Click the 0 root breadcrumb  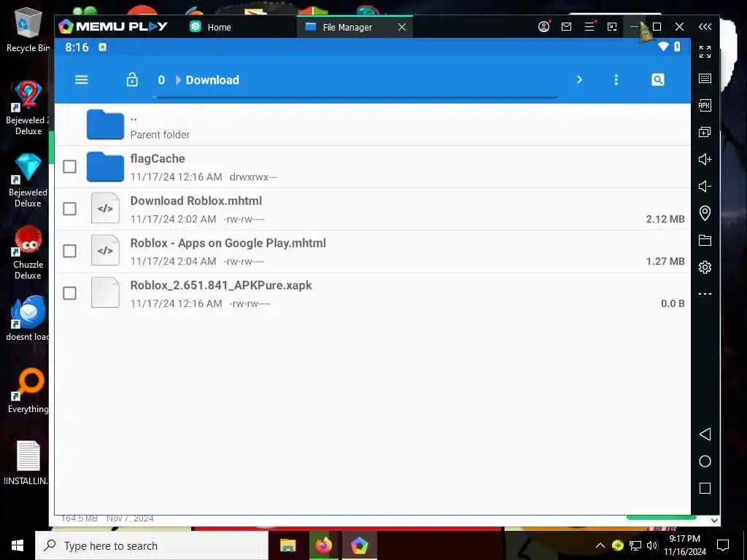[x=161, y=80]
